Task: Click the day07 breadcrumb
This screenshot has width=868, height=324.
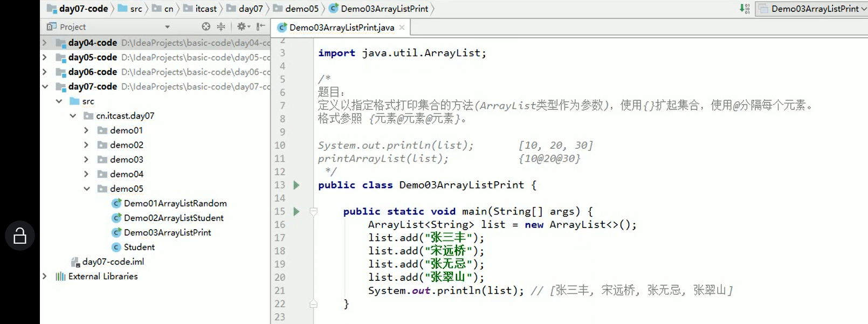Action: pyautogui.click(x=245, y=9)
